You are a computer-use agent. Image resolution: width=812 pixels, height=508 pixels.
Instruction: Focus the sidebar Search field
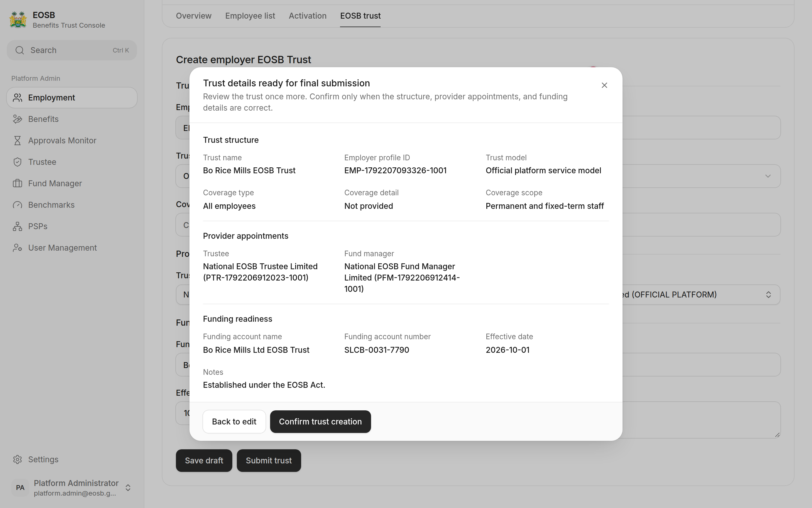click(x=72, y=51)
